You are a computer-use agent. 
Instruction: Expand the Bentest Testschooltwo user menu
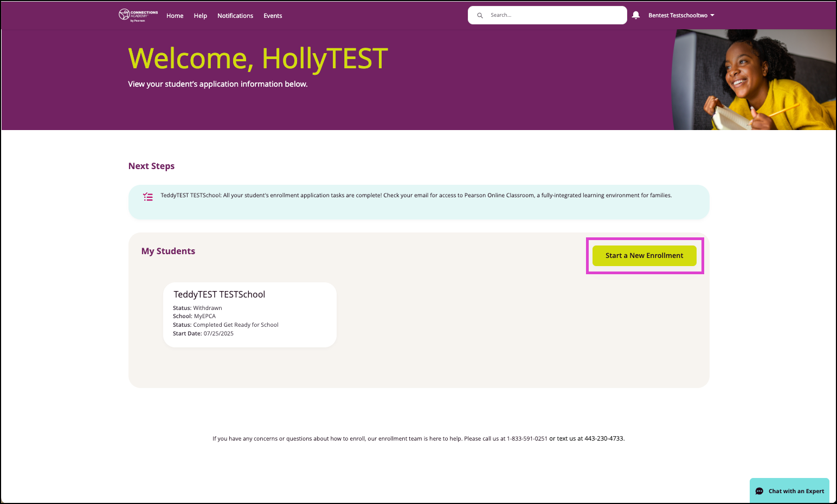[x=681, y=15]
